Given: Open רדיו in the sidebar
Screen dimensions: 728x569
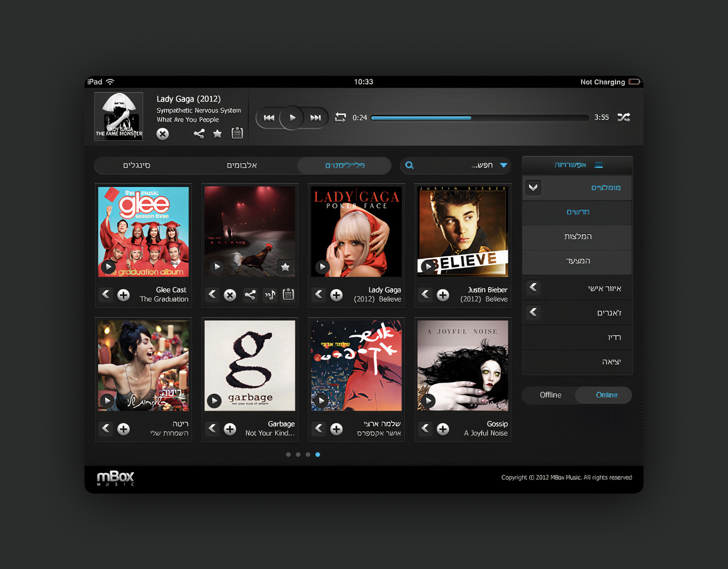Looking at the screenshot, I should point(578,338).
